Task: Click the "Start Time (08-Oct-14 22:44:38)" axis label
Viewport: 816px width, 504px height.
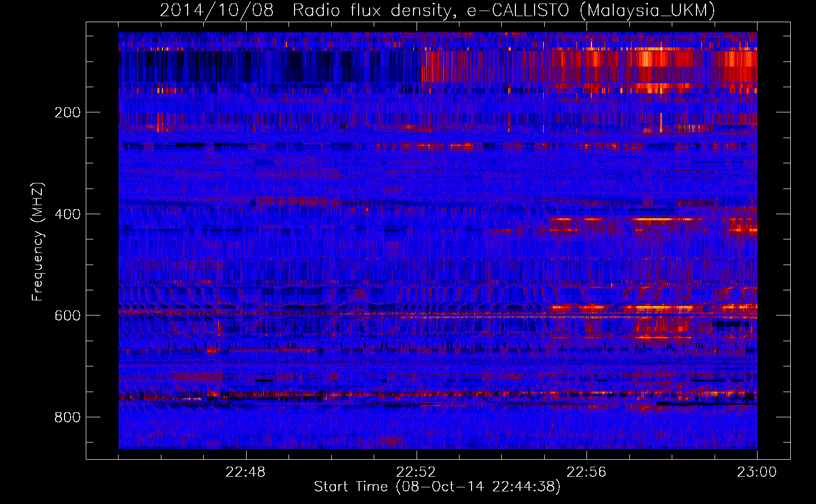Action: [437, 487]
